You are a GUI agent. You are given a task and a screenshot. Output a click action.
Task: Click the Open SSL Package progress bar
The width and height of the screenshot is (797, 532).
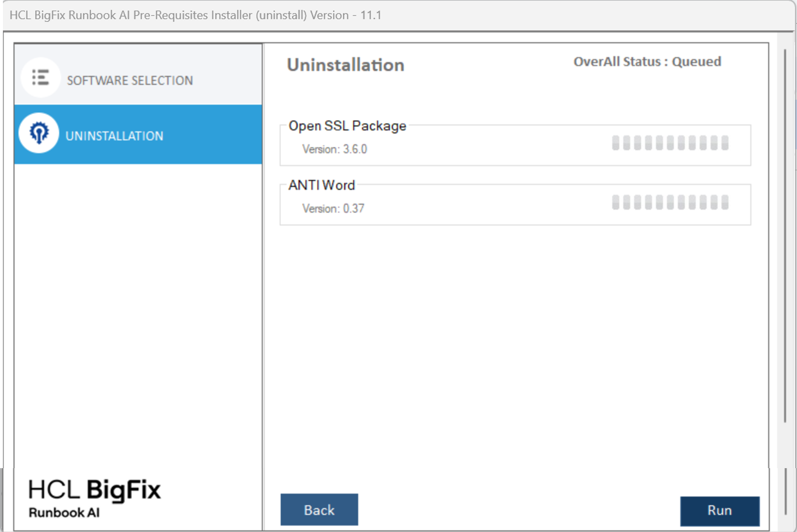pos(670,143)
